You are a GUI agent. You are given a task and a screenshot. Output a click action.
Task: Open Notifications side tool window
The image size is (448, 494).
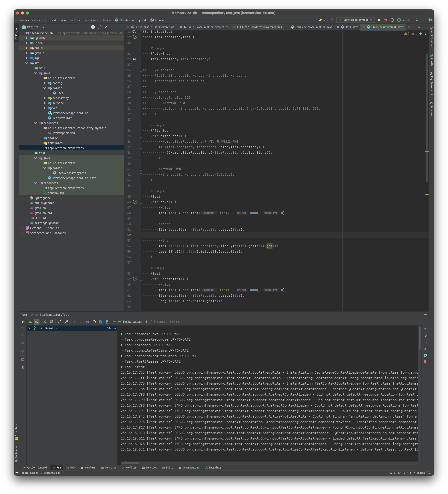(x=431, y=38)
